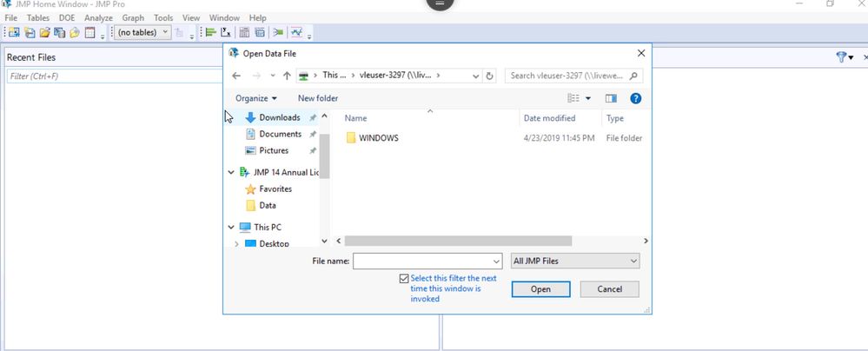Click the Open file folder toolbar icon
Screen dimensions: 868x351
point(45,33)
